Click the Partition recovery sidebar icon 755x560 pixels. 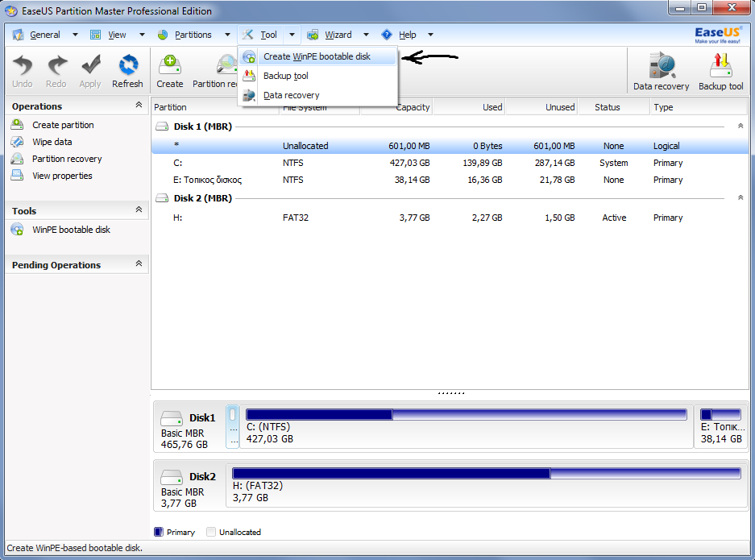click(x=18, y=159)
